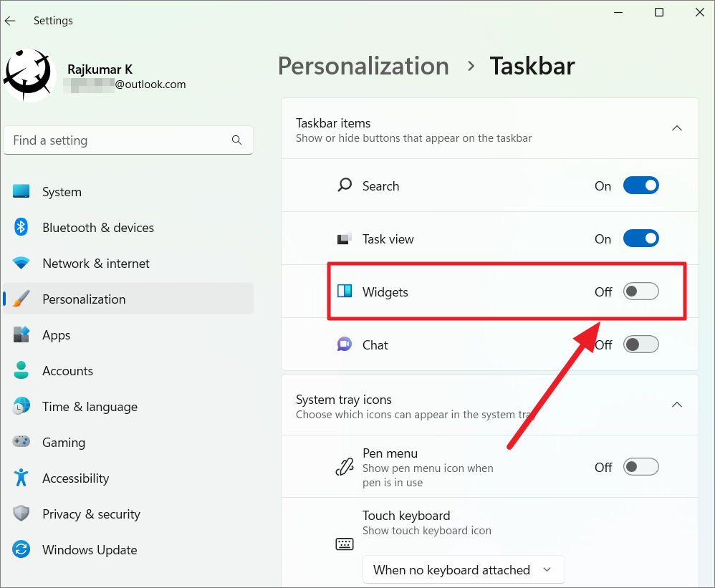The width and height of the screenshot is (715, 588).
Task: Click the Widgets icon
Action: [345, 291]
